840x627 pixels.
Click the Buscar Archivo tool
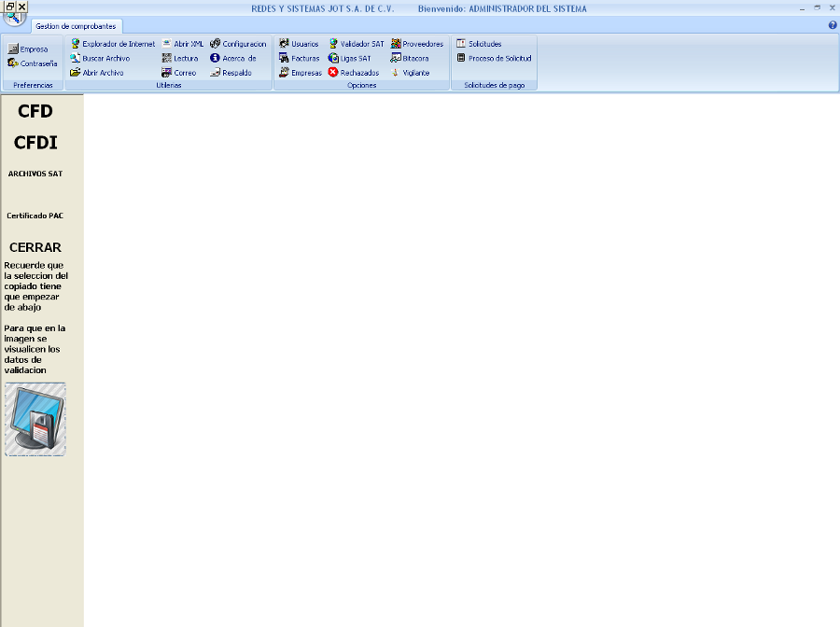click(100, 58)
